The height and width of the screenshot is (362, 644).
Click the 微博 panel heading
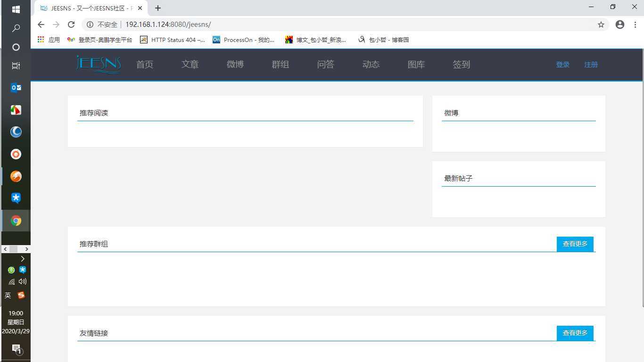click(x=451, y=113)
